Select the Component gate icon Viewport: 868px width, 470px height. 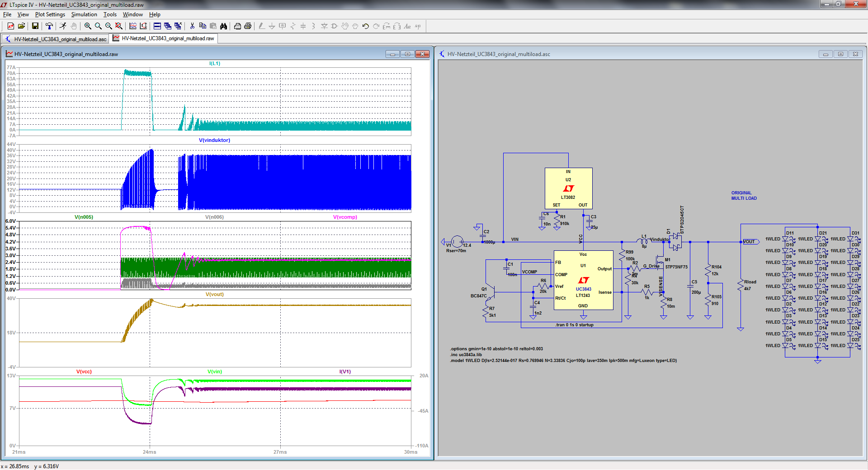tap(335, 26)
